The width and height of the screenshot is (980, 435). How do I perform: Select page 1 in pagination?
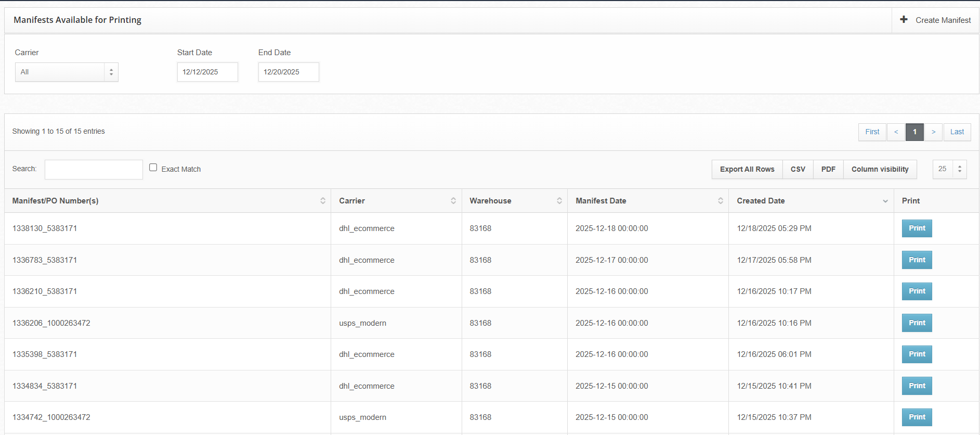[914, 132]
